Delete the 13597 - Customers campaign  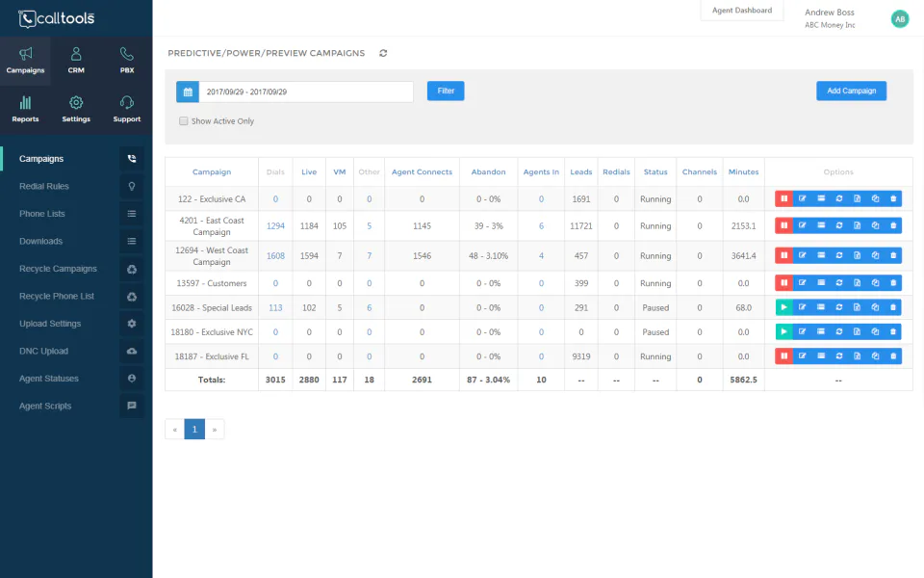click(x=893, y=283)
